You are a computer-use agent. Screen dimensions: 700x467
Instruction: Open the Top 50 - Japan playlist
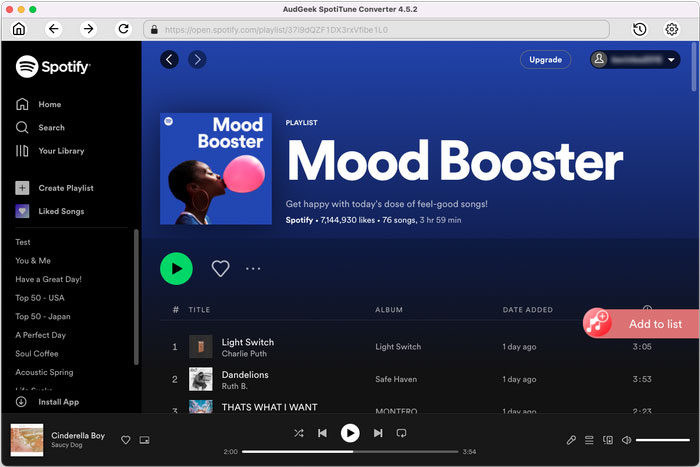(x=43, y=317)
